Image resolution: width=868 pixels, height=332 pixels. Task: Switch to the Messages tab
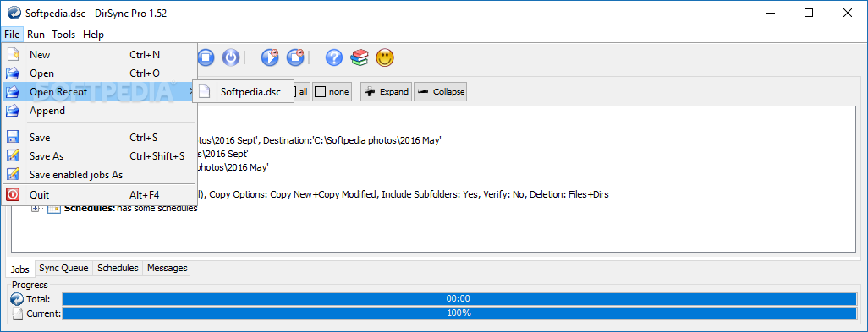pyautogui.click(x=168, y=268)
